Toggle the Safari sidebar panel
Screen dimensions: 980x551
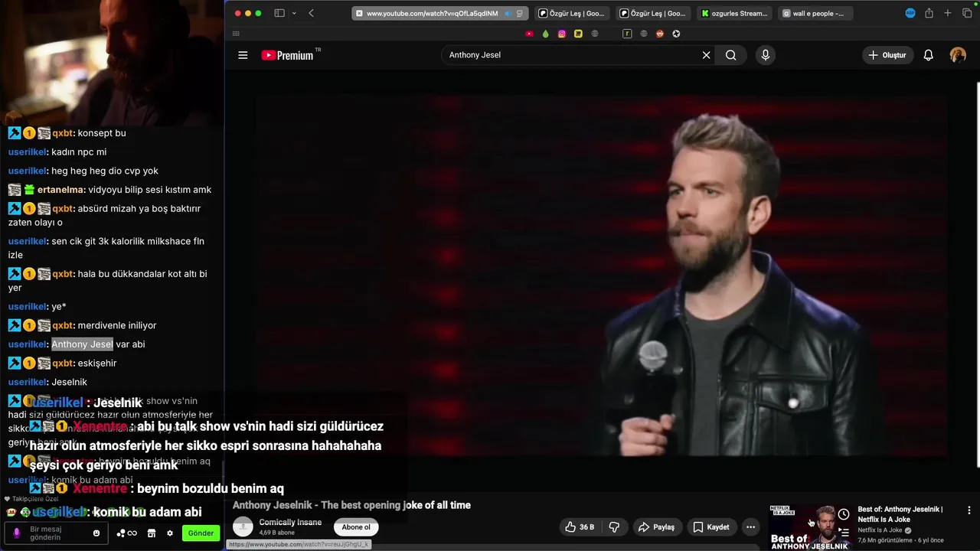pyautogui.click(x=279, y=13)
